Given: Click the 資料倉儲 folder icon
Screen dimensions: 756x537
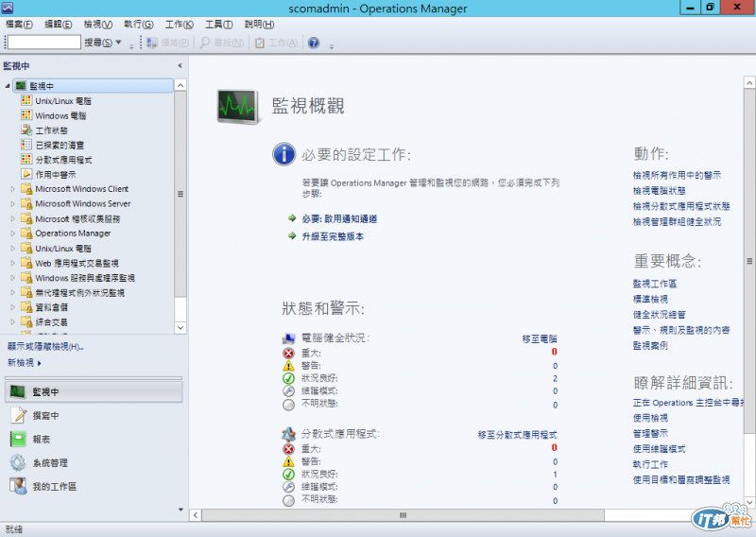Looking at the screenshot, I should [26, 307].
